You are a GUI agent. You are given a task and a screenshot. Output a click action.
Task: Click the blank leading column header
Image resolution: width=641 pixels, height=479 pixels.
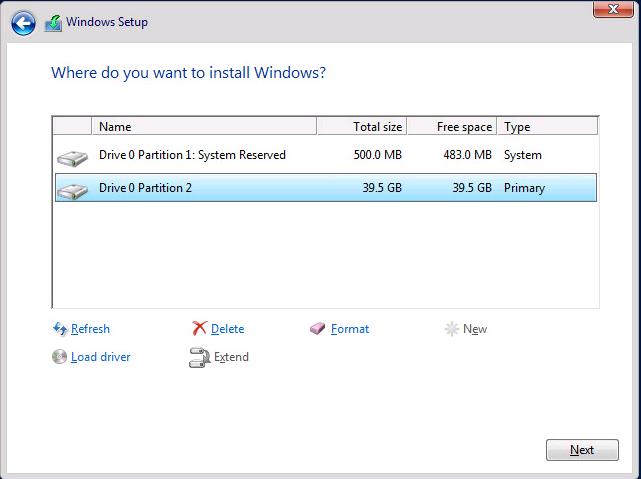pos(72,126)
